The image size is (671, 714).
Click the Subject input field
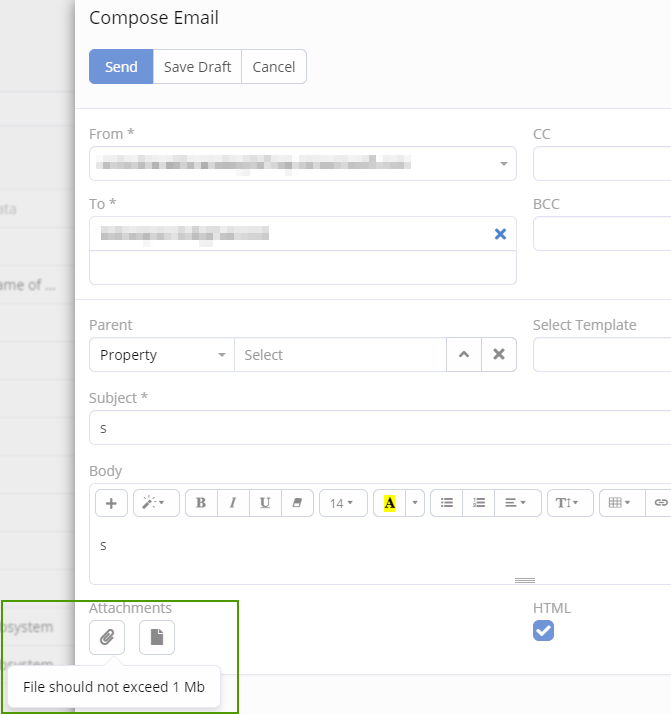pos(380,428)
